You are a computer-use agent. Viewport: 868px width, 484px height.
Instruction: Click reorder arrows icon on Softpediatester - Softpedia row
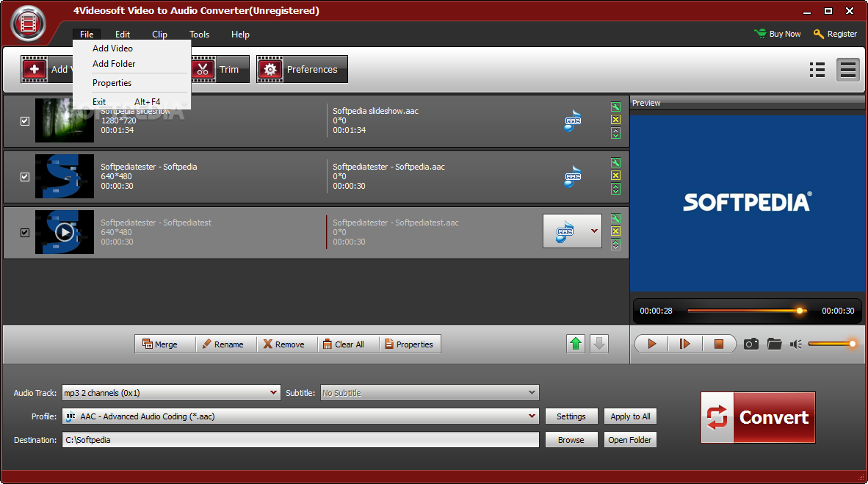615,189
